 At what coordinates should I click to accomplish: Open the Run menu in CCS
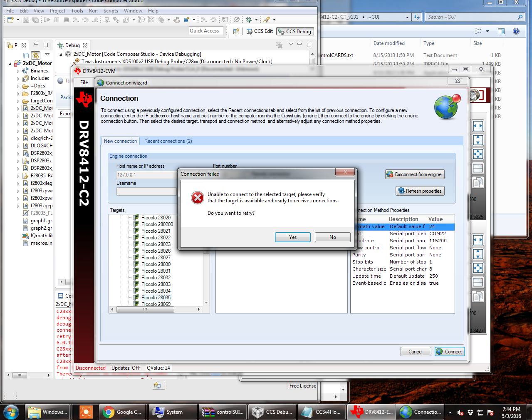(x=93, y=11)
